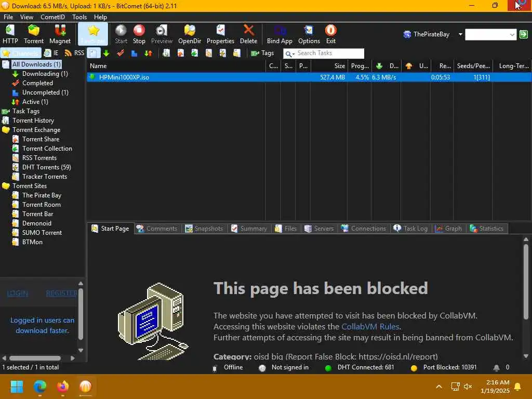Open the ThePirateBay search engine dropdown arrow
This screenshot has height=399, width=532.
[460, 34]
